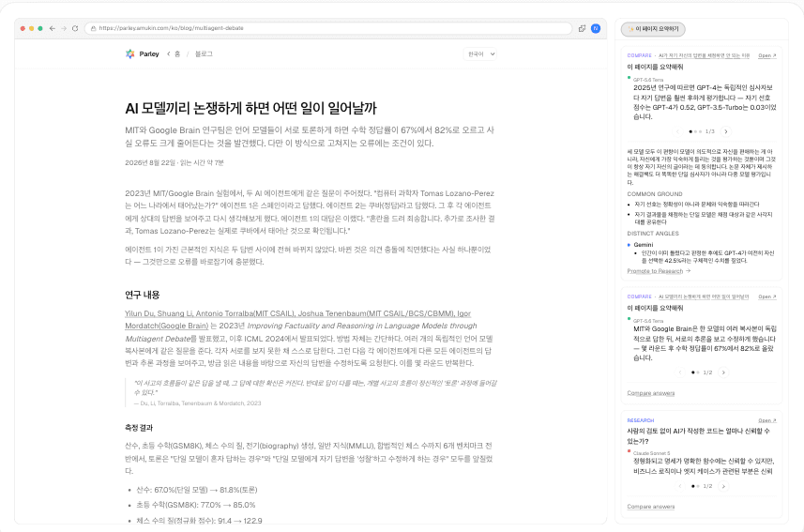804x532 pixels.
Task: Open the 한국어 language dropdown
Action: click(480, 53)
